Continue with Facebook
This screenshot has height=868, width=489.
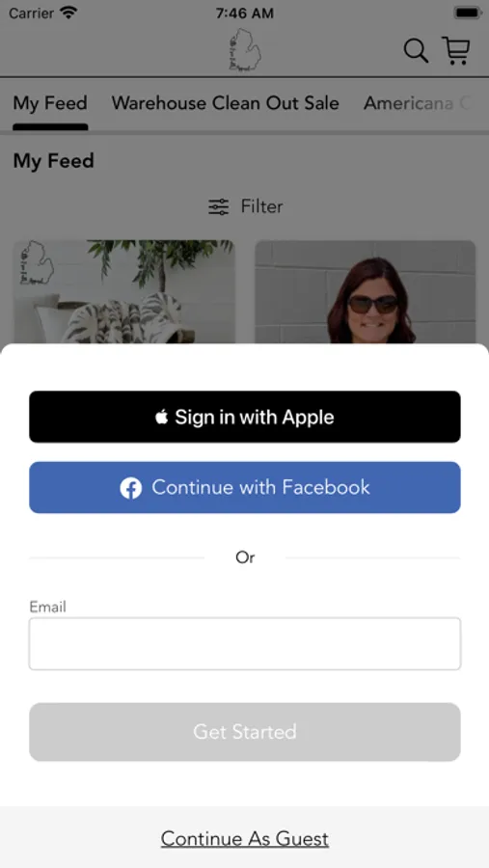tap(245, 488)
